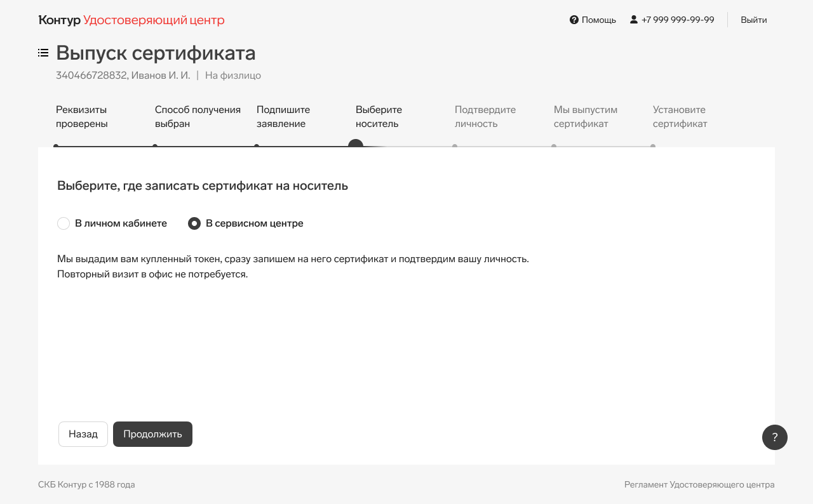Click the 'Продолжить' button
The width and height of the screenshot is (813, 504).
tap(152, 434)
